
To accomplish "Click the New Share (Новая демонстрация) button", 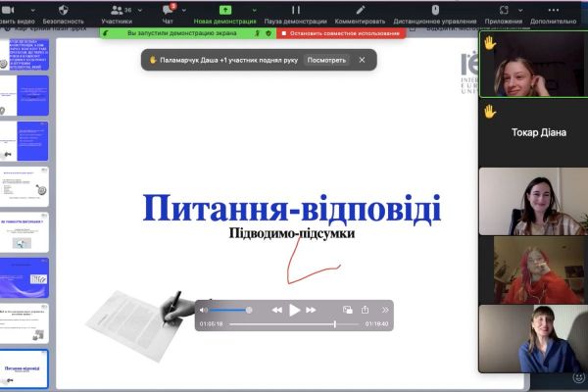I will tap(224, 12).
